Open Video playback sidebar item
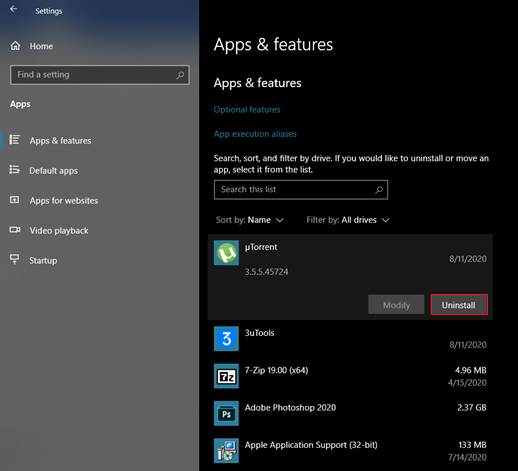The height and width of the screenshot is (471, 518). pyautogui.click(x=59, y=231)
